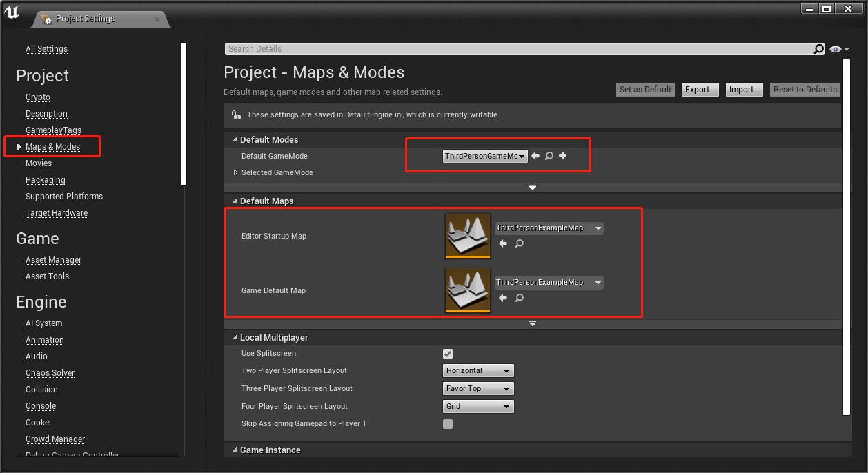Open the Two Player Splitscreen Layout dropdown

tap(478, 370)
